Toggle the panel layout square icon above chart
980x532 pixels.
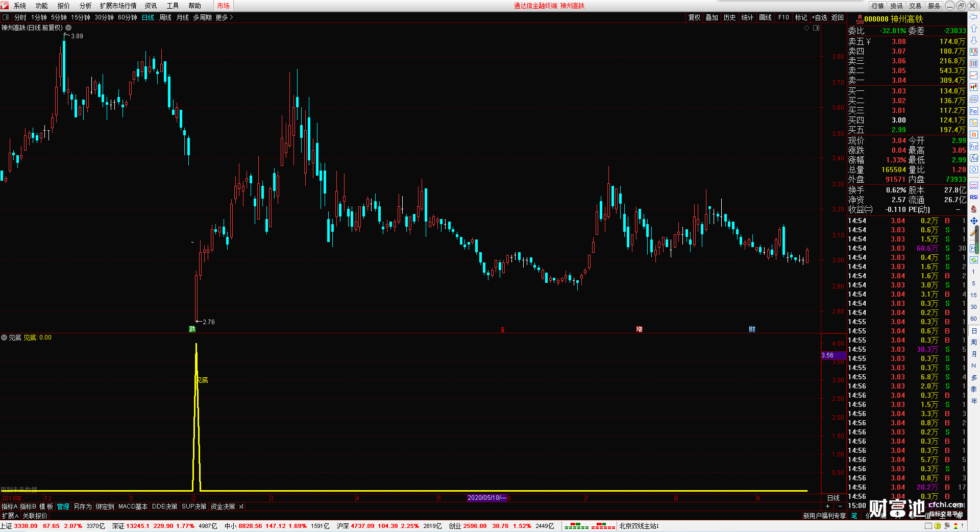[816, 28]
